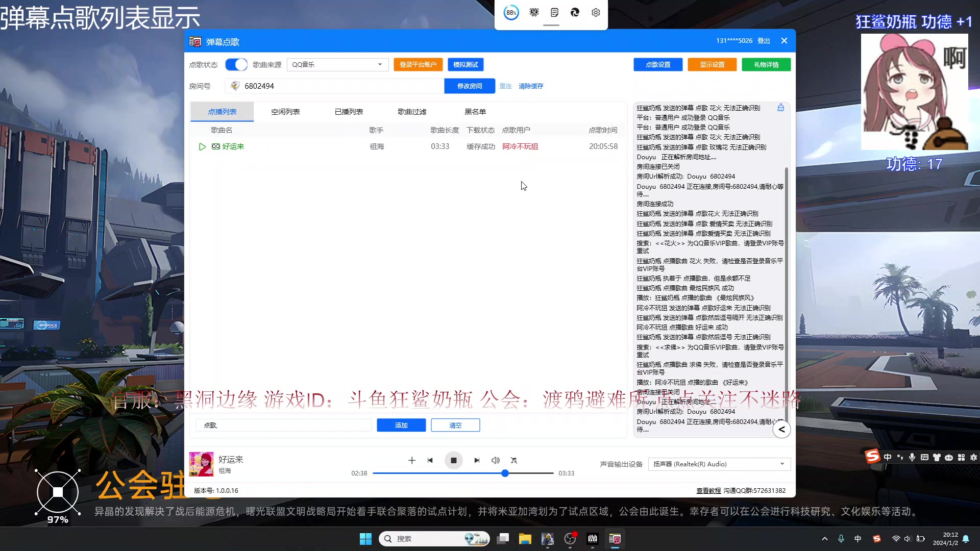Image resolution: width=980 pixels, height=551 pixels.
Task: Switch to the 点播列表 tab
Action: point(222,112)
